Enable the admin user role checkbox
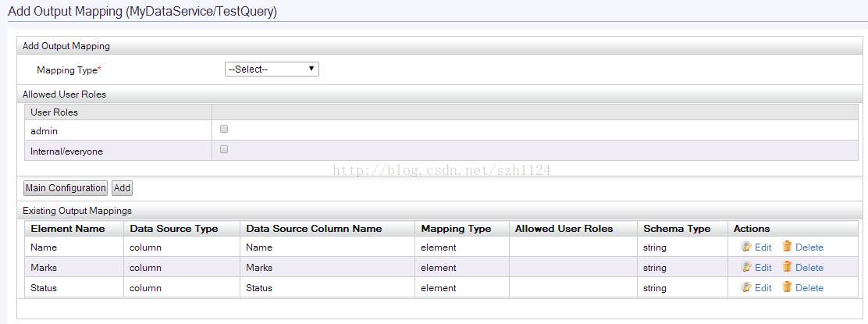Image resolution: width=868 pixels, height=324 pixels. pyautogui.click(x=224, y=129)
